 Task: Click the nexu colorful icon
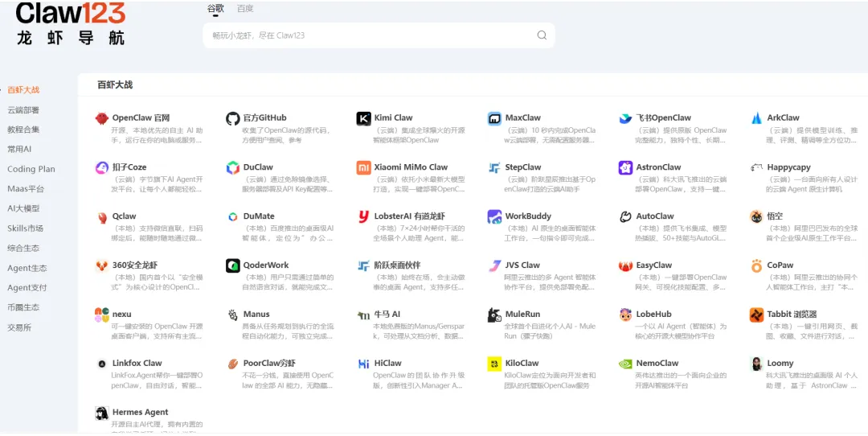(102, 315)
